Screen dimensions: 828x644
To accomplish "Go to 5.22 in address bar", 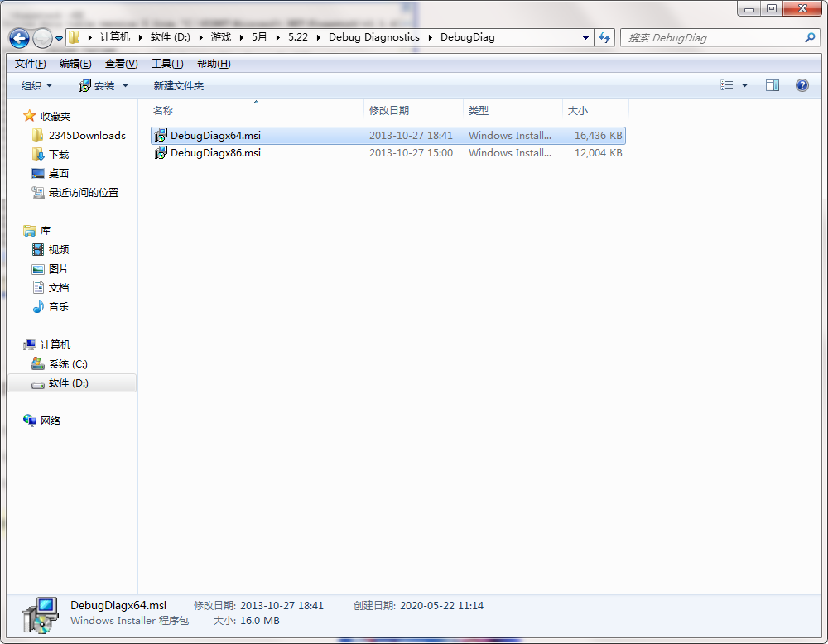I will click(298, 37).
